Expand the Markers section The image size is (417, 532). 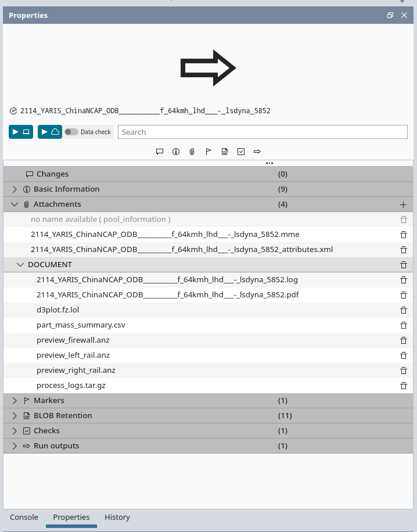point(15,401)
